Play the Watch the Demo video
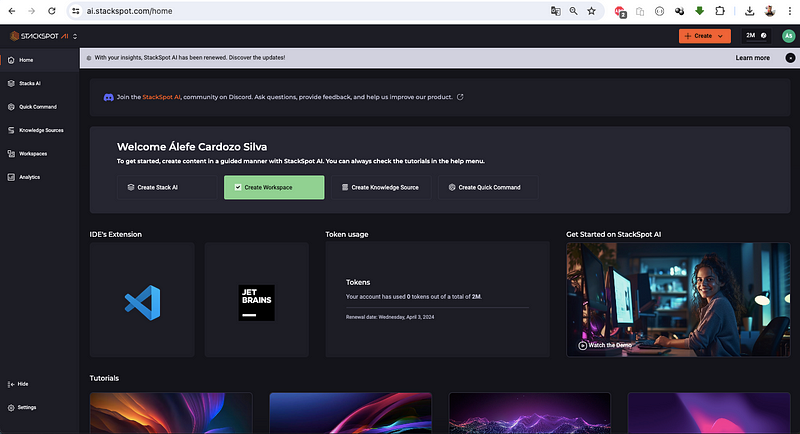This screenshot has width=800, height=434. tap(605, 345)
